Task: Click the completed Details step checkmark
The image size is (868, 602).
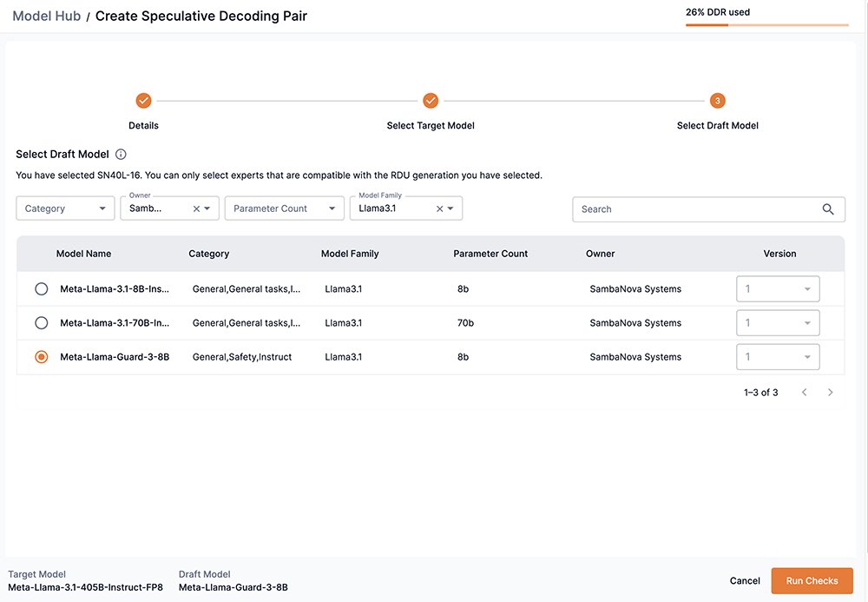Action: [144, 101]
